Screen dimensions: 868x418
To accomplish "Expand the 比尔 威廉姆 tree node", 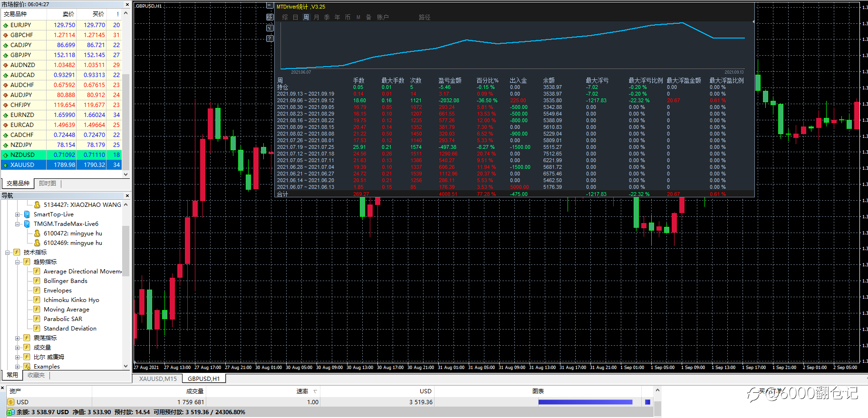I will [18, 357].
